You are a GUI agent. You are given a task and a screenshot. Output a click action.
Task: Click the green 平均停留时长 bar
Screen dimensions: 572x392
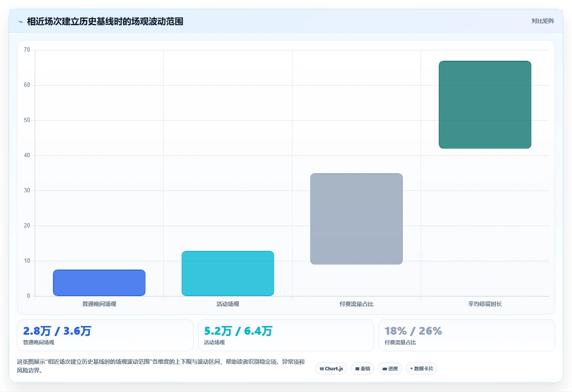pyautogui.click(x=485, y=105)
